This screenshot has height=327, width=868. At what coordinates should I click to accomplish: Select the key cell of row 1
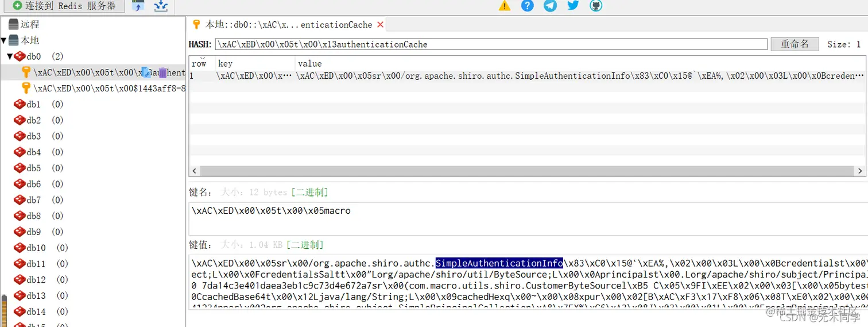(x=255, y=76)
